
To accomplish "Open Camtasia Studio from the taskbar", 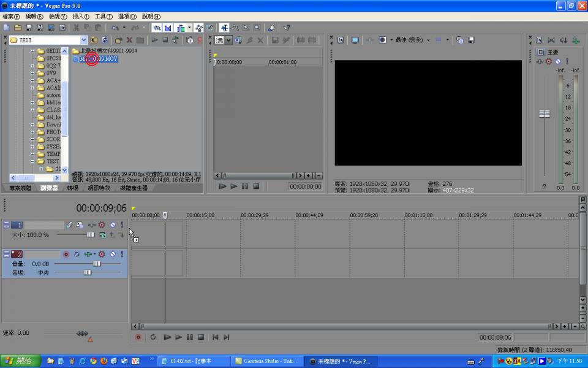I will coord(267,361).
